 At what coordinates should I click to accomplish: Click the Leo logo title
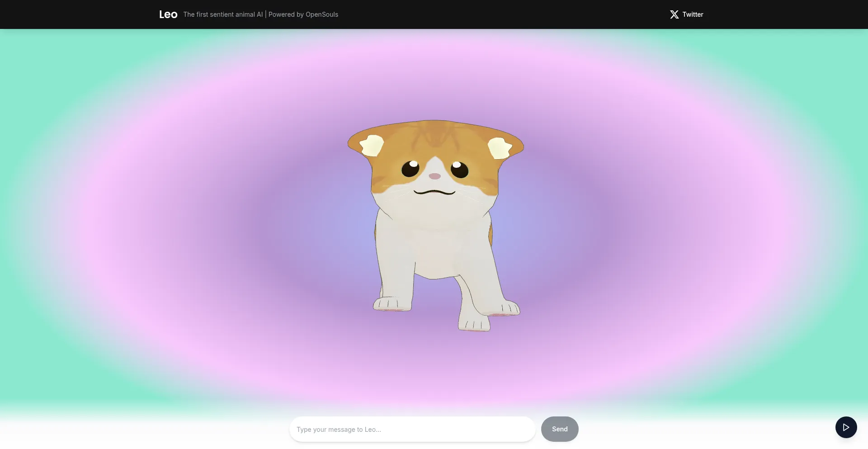(168, 14)
